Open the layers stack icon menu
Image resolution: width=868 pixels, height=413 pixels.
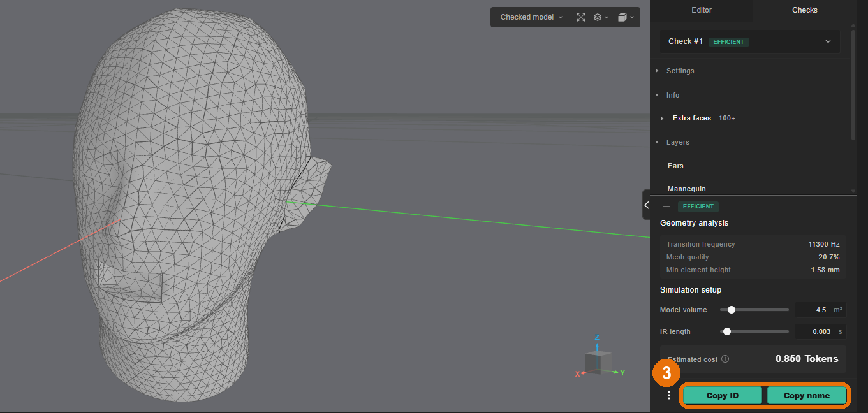(601, 17)
